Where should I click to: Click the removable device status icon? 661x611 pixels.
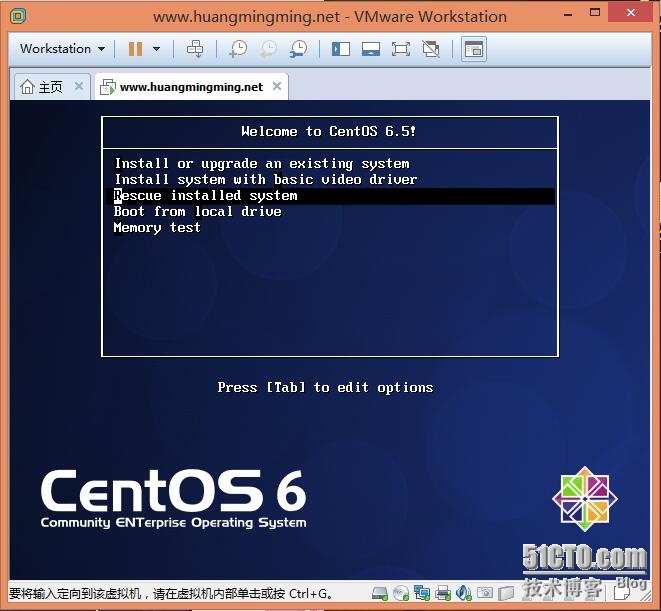coord(506,594)
